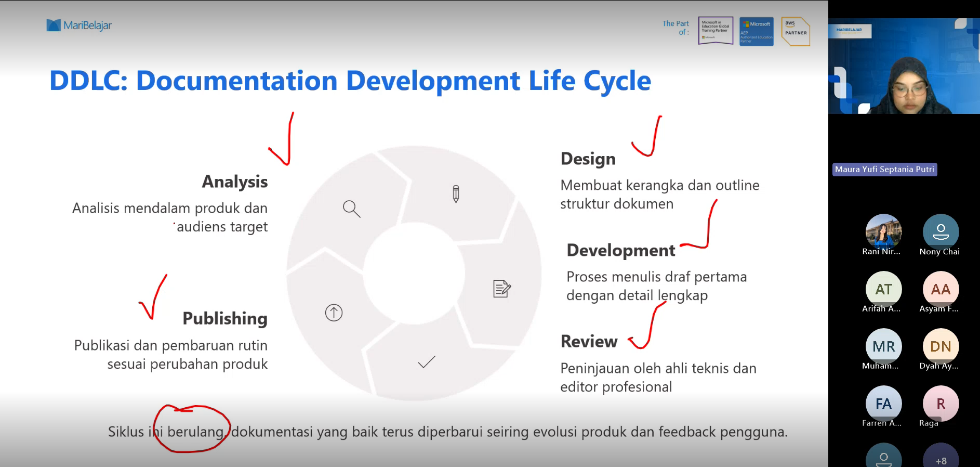Click the R avatar for Raga
The height and width of the screenshot is (467, 980).
[x=941, y=403]
